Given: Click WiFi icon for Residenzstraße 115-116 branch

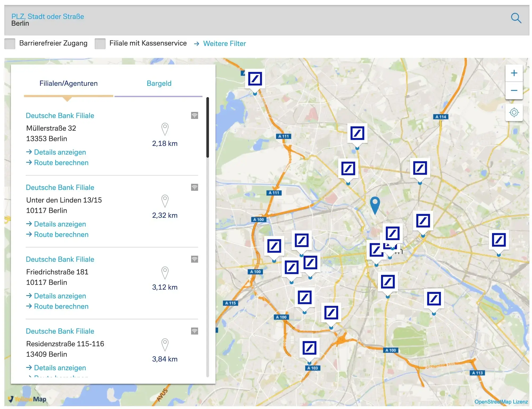Looking at the screenshot, I should point(194,331).
